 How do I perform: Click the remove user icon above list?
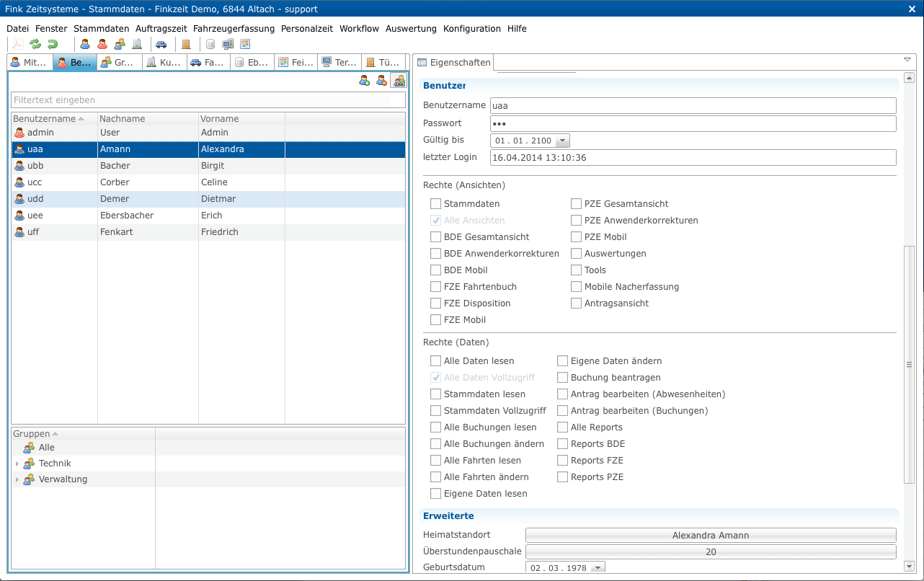(x=381, y=81)
